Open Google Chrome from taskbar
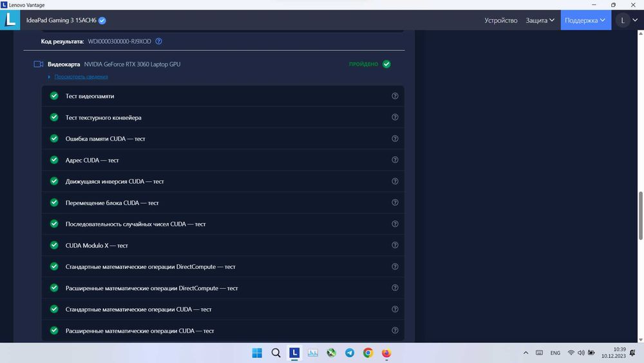Screen dimensions: 644x363 click(x=368, y=353)
